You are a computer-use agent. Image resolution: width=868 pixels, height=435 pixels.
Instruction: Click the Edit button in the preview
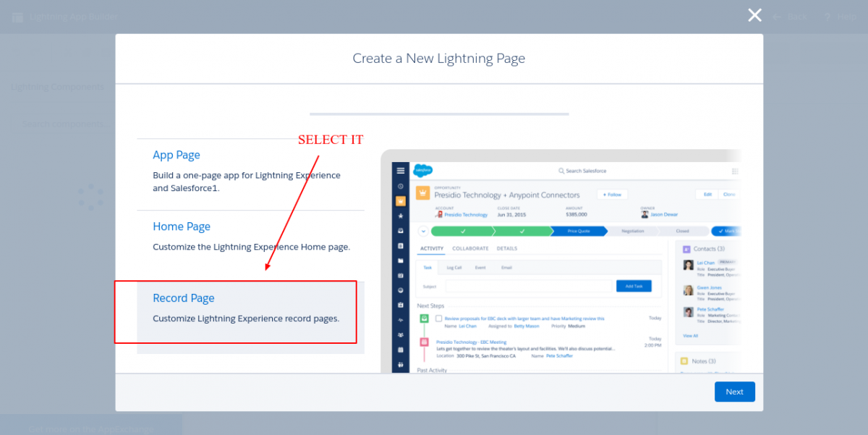pyautogui.click(x=707, y=195)
